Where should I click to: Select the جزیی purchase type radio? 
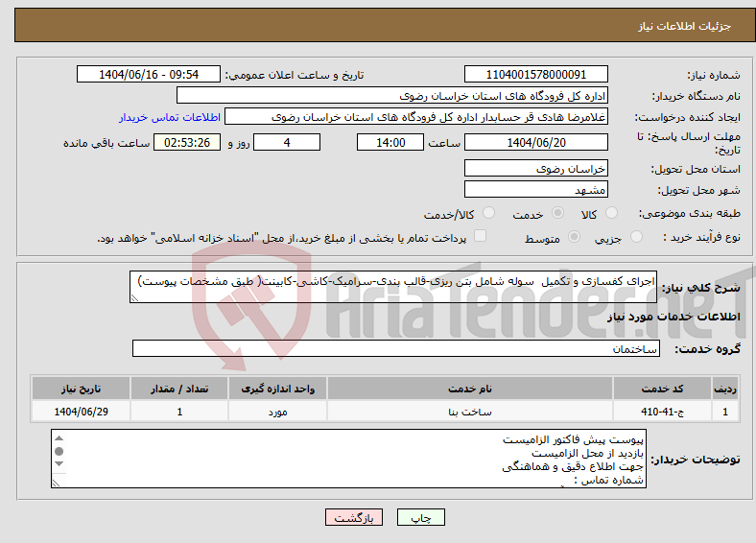(636, 236)
